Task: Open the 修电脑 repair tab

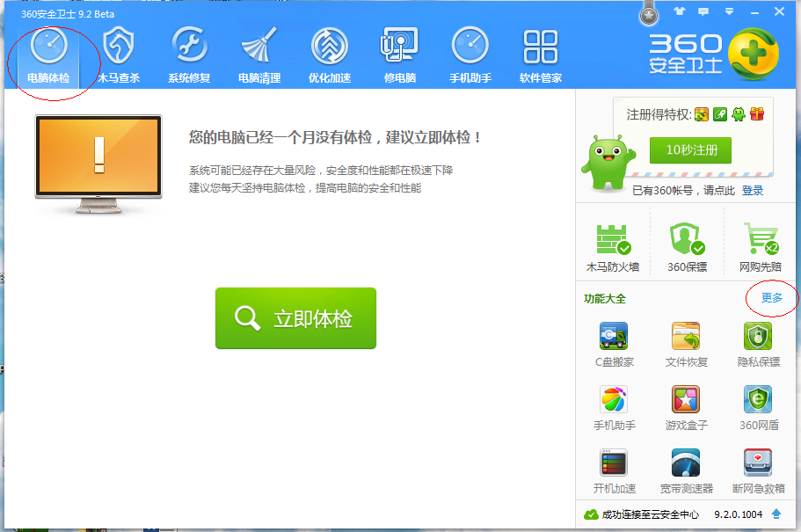Action: tap(399, 55)
